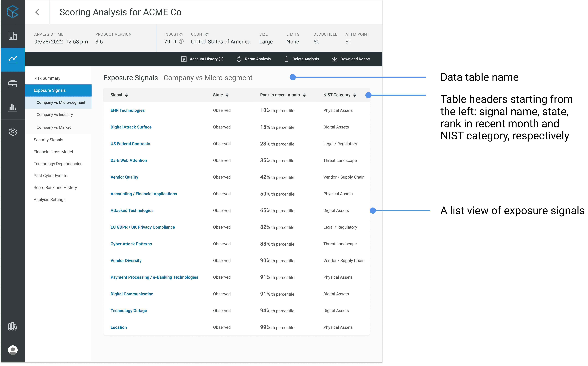Click the Download Report button label
This screenshot has width=588, height=366.
[x=355, y=59]
